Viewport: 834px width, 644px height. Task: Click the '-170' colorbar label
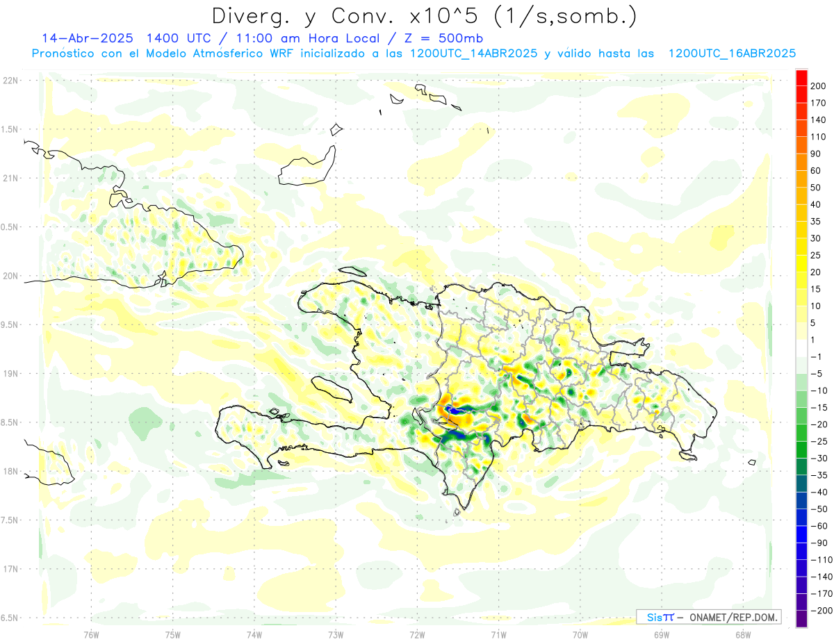[x=821, y=594]
